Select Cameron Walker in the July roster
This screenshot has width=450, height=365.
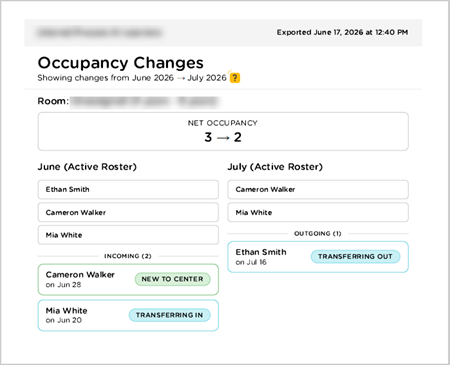(318, 190)
